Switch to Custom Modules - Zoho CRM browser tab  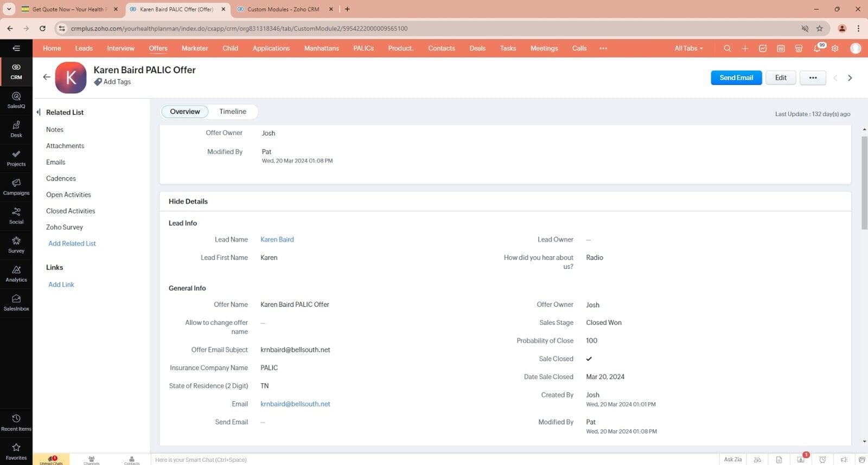pos(283,9)
